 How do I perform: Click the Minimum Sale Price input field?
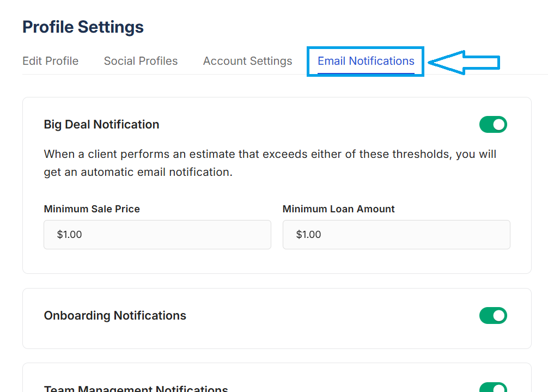pos(157,235)
